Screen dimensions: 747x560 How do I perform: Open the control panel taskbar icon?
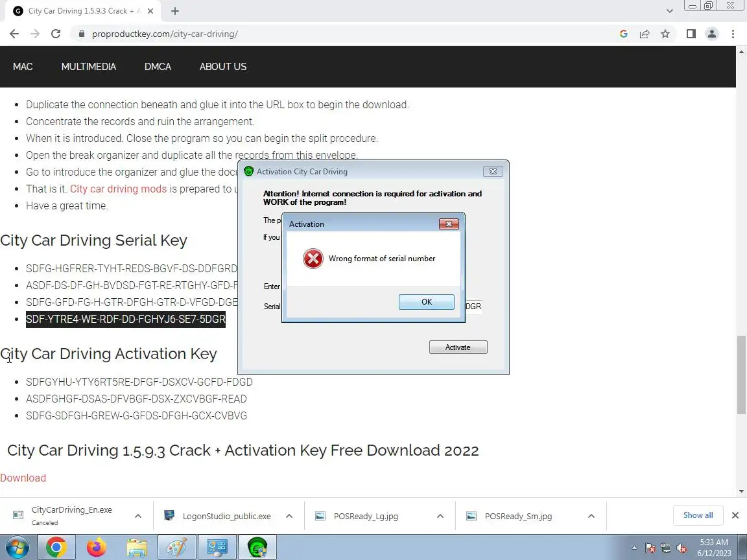(x=217, y=547)
